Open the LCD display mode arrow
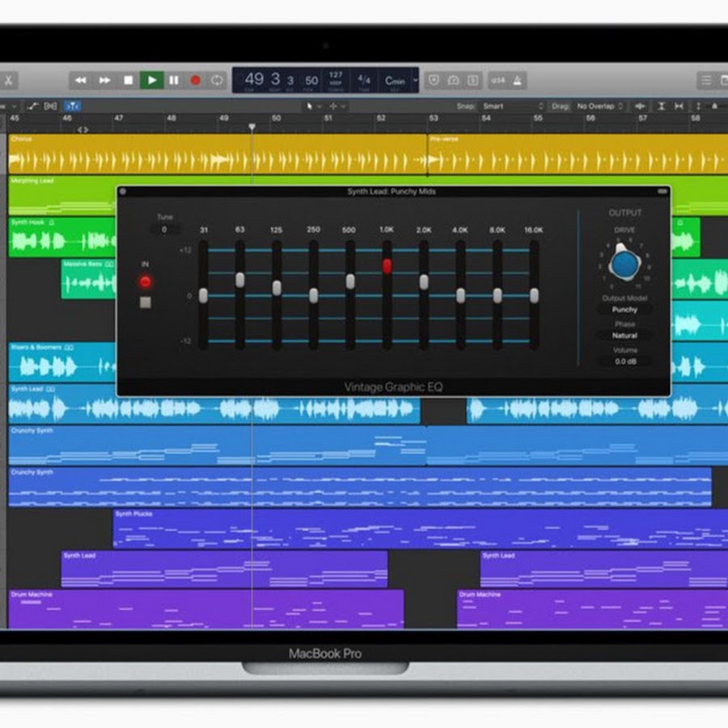 416,80
